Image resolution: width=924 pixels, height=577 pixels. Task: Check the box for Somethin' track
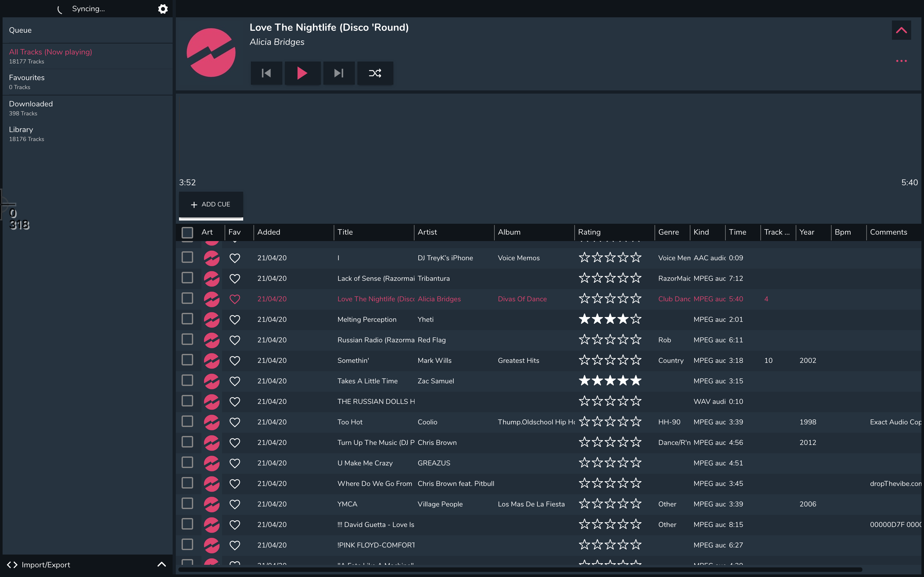(187, 360)
